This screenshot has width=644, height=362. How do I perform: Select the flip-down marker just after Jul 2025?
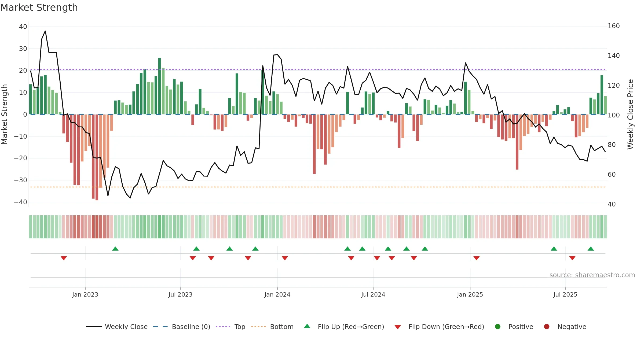coord(572,258)
